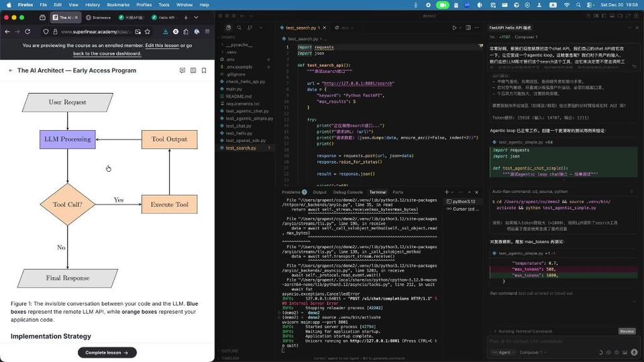Switch to the Brainwave browser tab
This screenshot has width=644, height=362.
pos(98,17)
